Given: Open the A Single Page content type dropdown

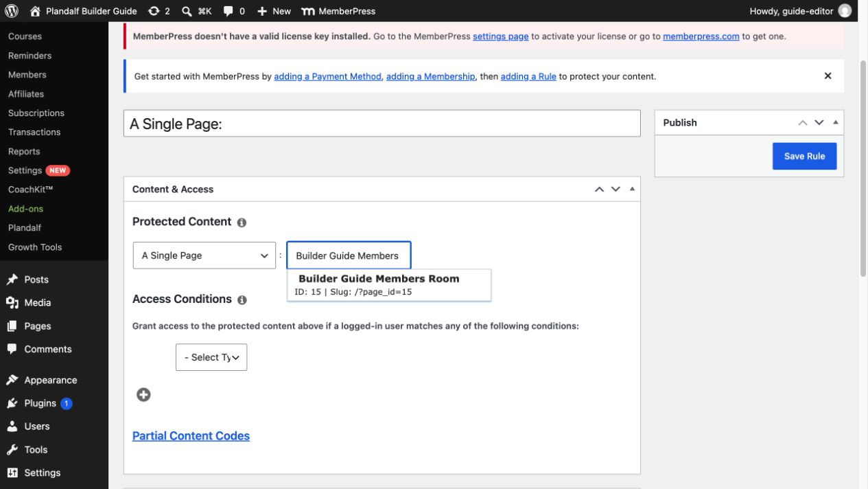Looking at the screenshot, I should 204,255.
